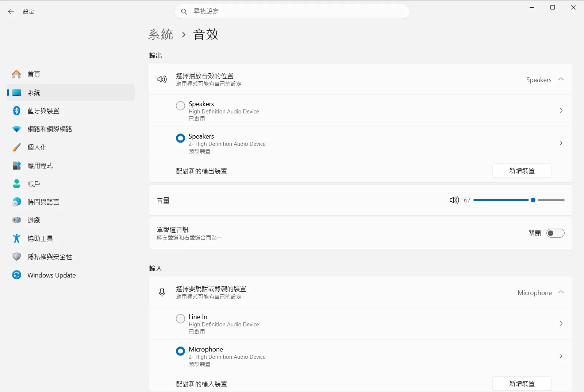Open properties chevron for Microphone device

[x=561, y=356]
